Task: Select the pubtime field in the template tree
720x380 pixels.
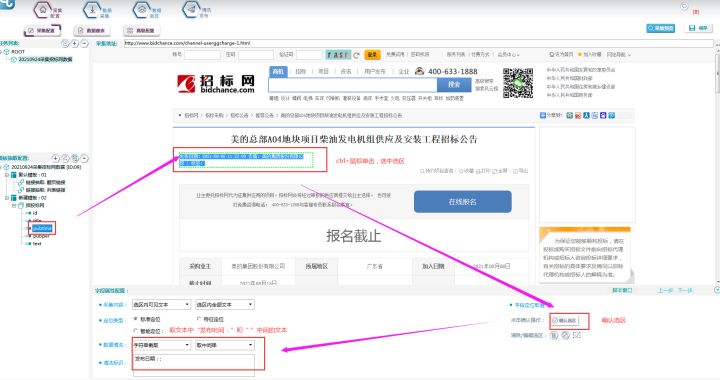Action: point(42,228)
